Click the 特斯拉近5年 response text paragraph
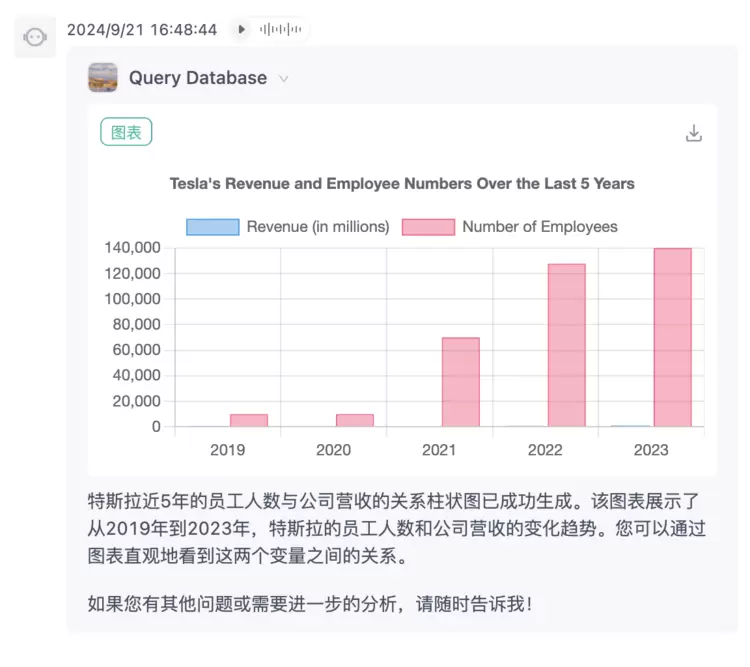Viewport: 750px width, 667px height. pos(400,527)
